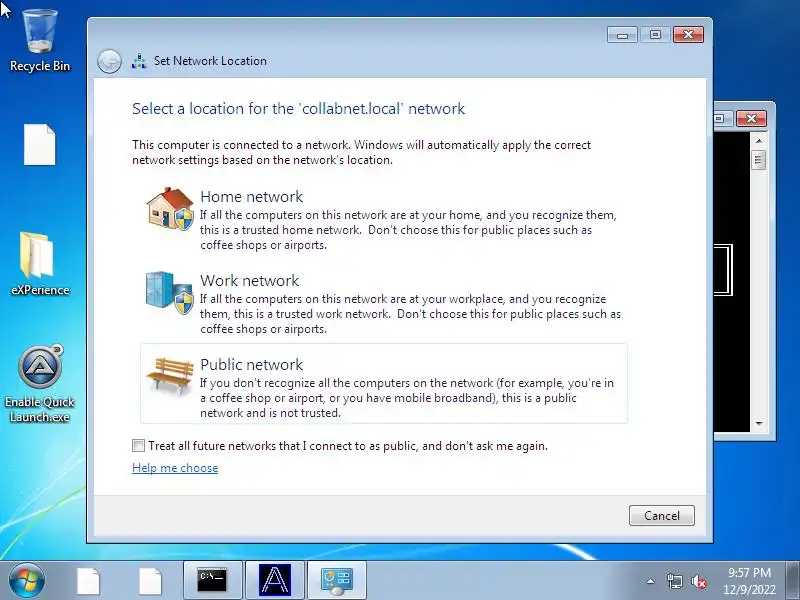Click the Set Network Location taskbar button

pos(337,580)
